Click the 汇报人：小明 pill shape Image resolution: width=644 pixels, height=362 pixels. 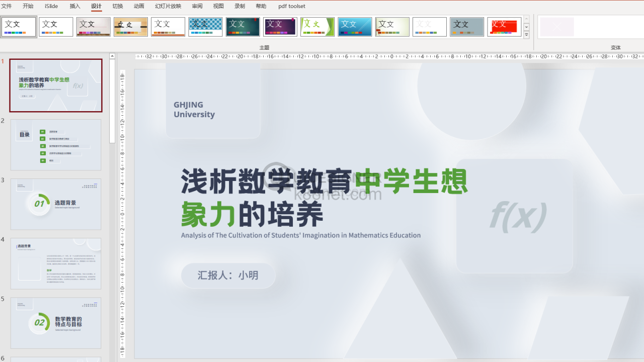(228, 275)
